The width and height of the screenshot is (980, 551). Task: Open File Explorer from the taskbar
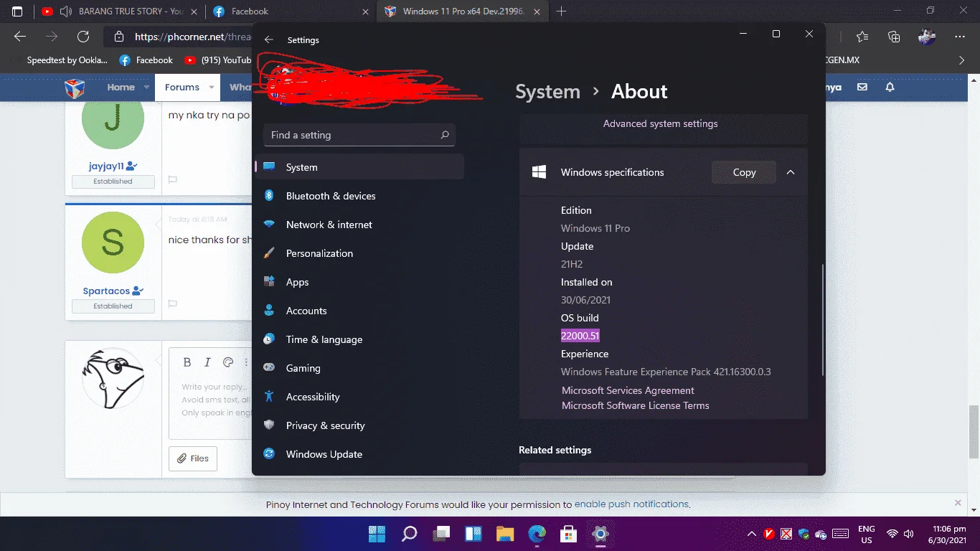point(505,534)
